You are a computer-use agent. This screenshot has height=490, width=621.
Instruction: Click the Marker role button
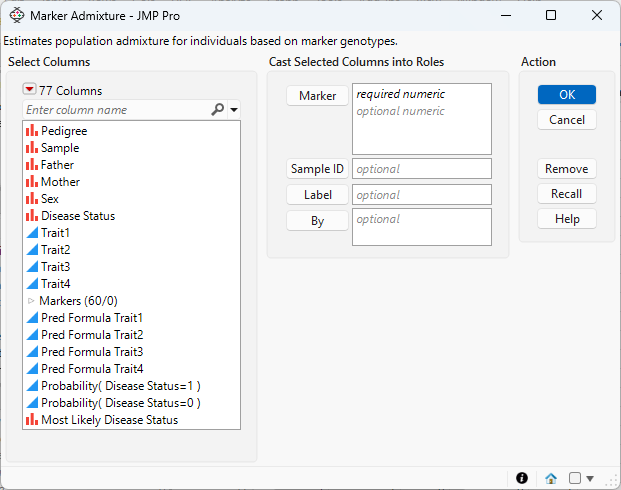317,96
